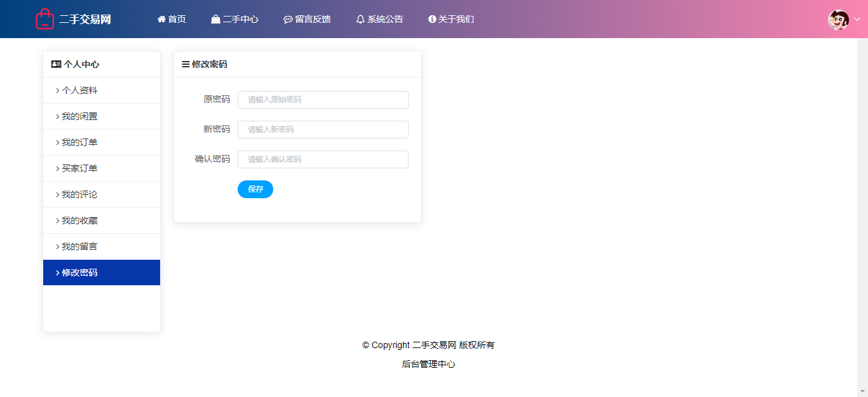
Task: Click the copyright text in footer
Action: [428, 345]
